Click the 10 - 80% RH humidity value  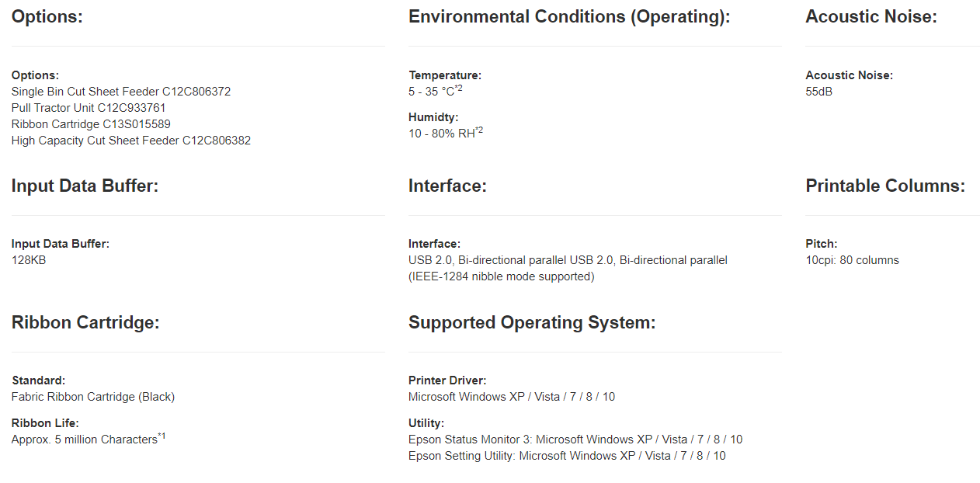[x=442, y=134]
